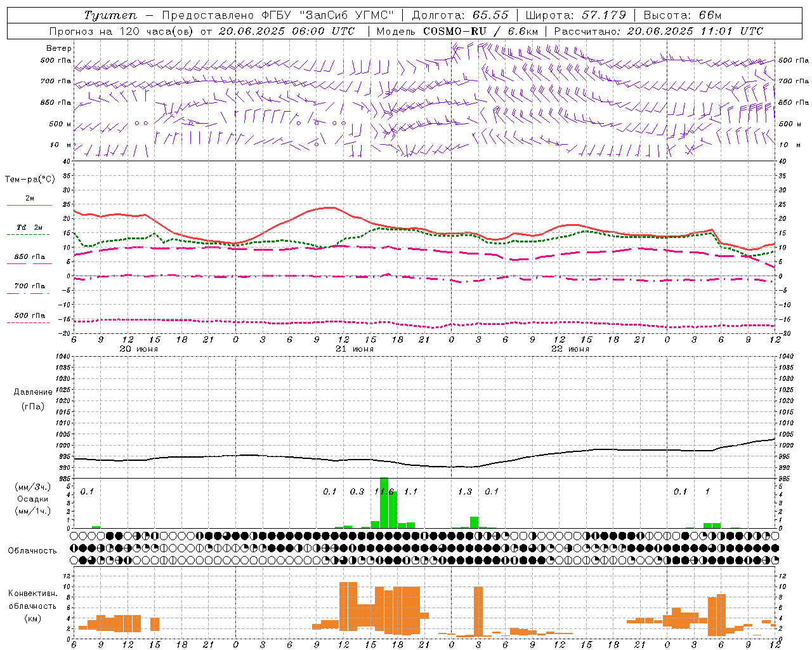Click the "Модель COSMO-RU / 6.6км" text
812x650 pixels.
pyautogui.click(x=457, y=31)
